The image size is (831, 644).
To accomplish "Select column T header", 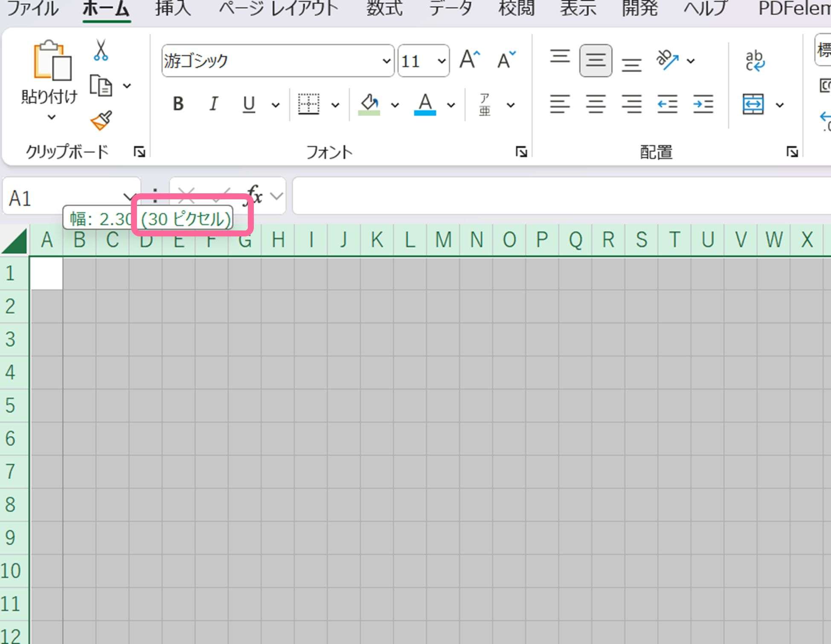I will [674, 240].
